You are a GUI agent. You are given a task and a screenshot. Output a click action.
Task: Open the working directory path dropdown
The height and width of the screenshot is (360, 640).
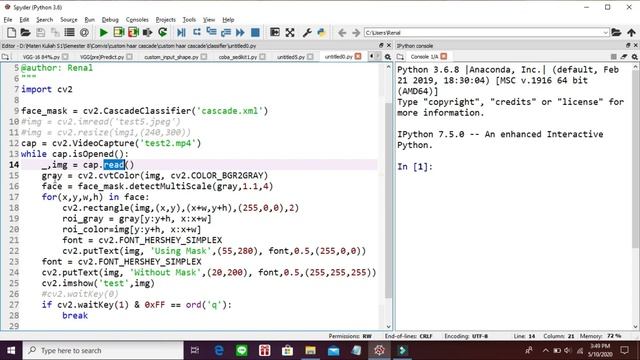[605, 33]
